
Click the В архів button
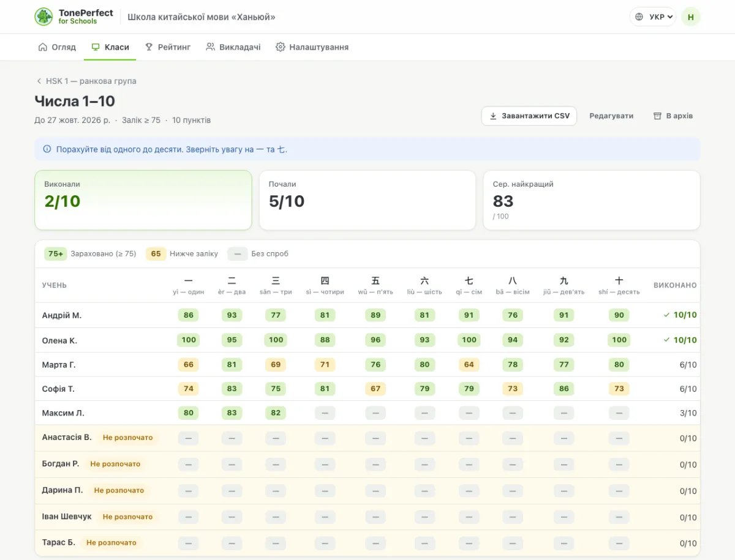pyautogui.click(x=673, y=116)
